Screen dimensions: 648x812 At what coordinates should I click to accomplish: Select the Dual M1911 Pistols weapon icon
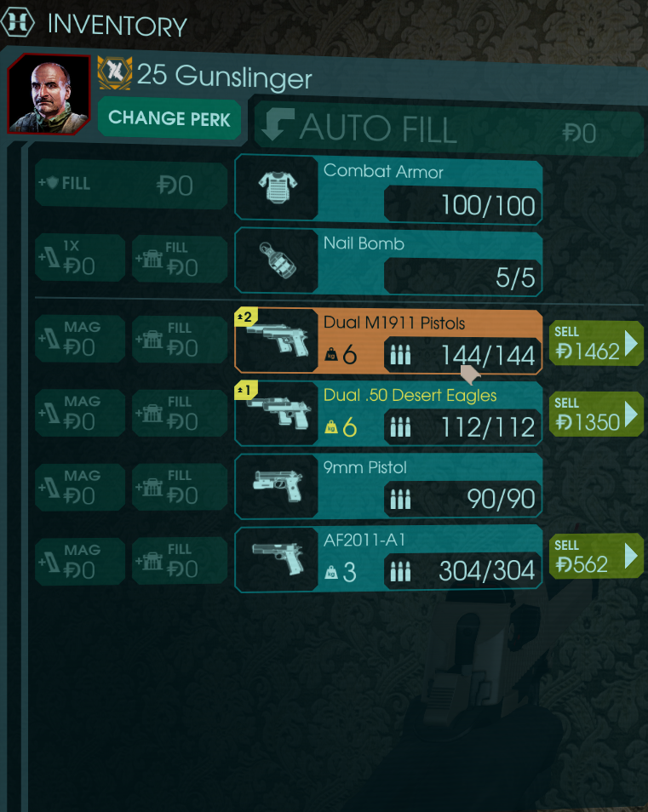pyautogui.click(x=277, y=340)
